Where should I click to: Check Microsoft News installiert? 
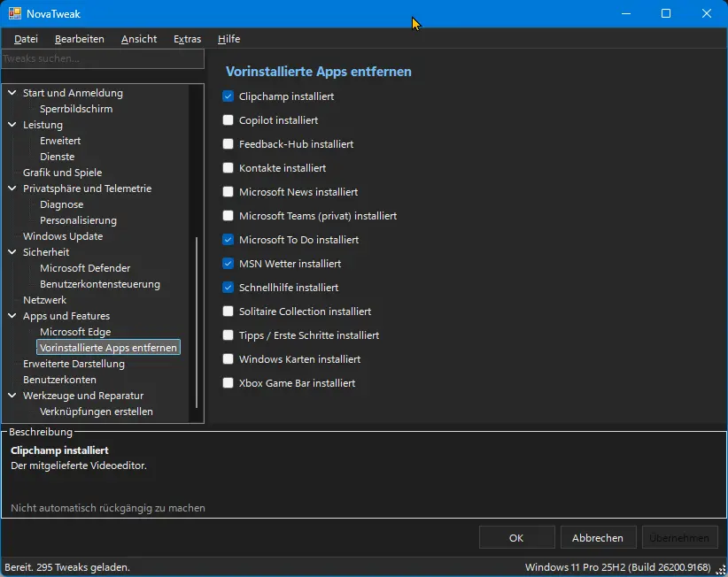click(x=228, y=192)
